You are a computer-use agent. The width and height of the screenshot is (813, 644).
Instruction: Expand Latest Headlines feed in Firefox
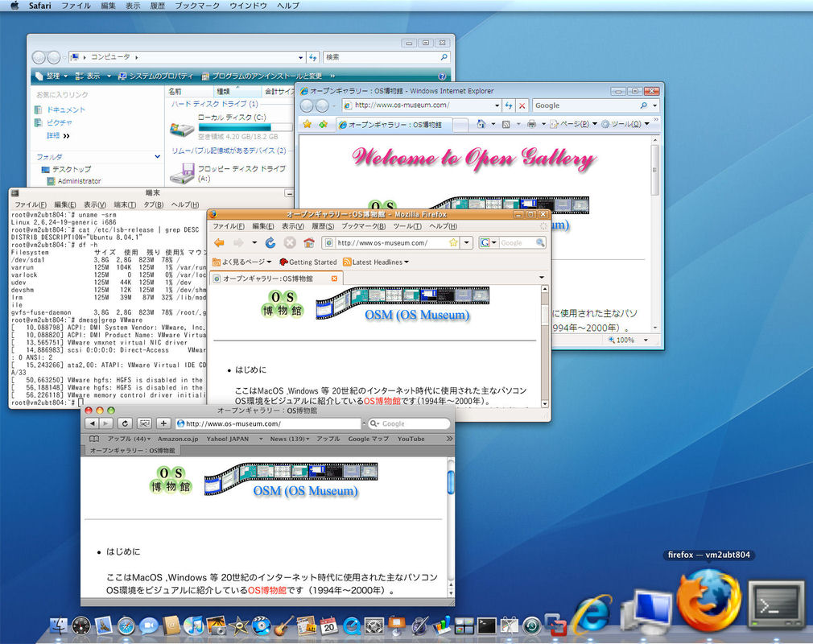[x=376, y=262]
